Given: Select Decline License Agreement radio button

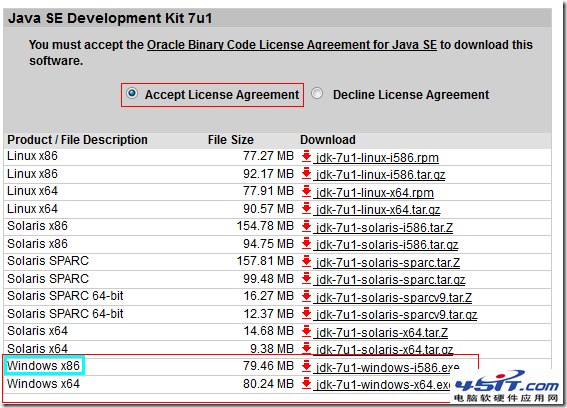Looking at the screenshot, I should coord(317,93).
